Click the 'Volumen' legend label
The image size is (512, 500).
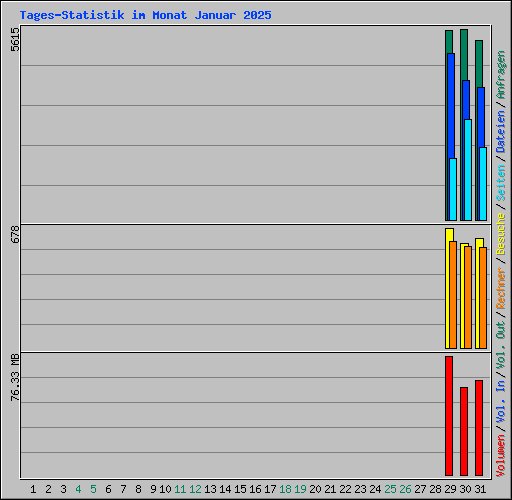(501, 456)
